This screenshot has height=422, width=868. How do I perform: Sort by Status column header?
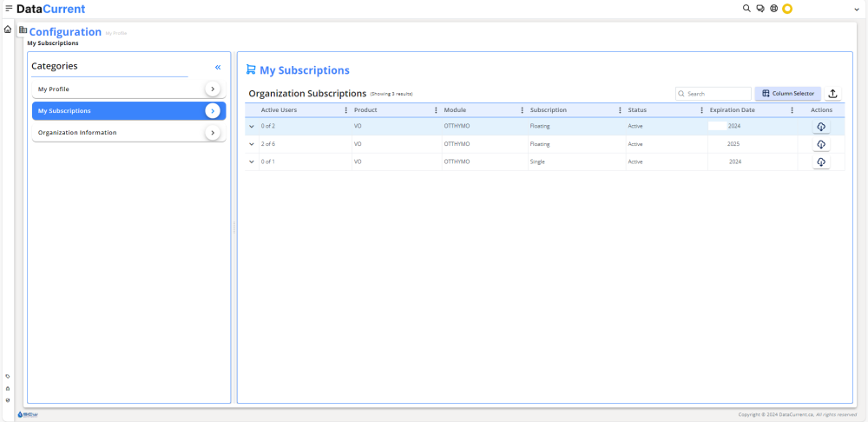pyautogui.click(x=637, y=110)
